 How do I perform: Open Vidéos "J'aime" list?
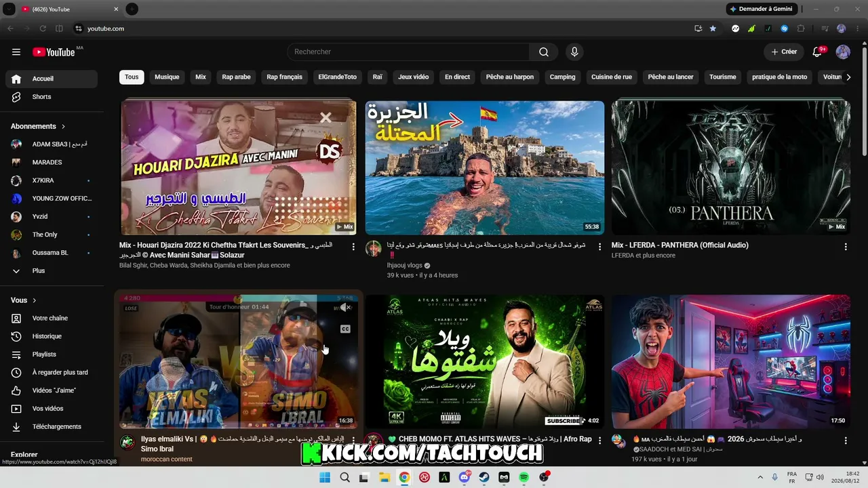point(52,390)
